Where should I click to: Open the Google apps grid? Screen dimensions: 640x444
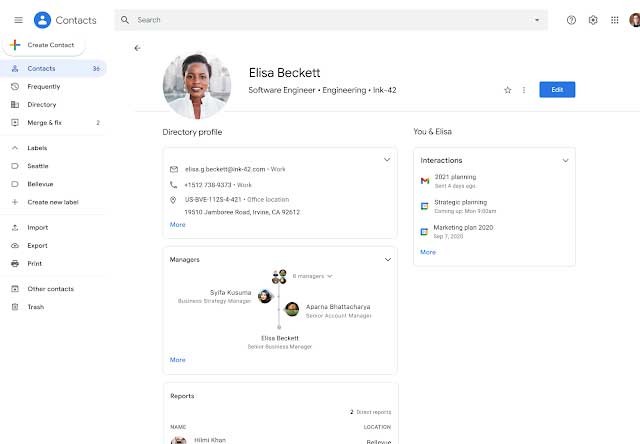point(614,20)
